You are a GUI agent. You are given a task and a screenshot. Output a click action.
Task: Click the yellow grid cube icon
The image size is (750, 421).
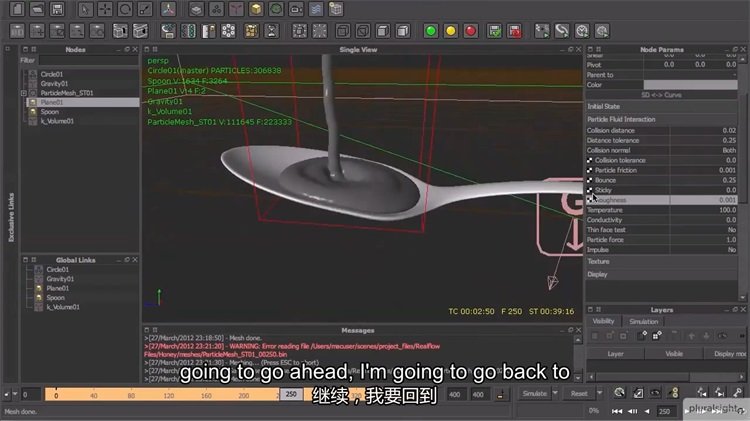coord(252,31)
